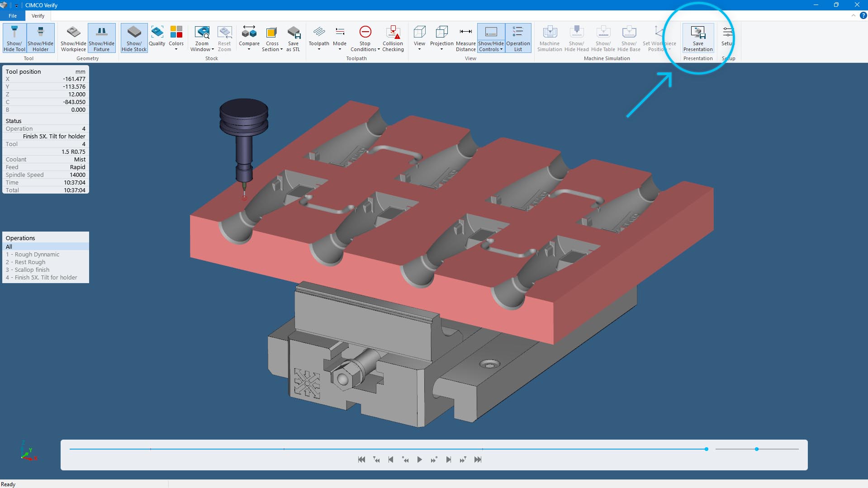This screenshot has height=488, width=868.
Task: Switch to the Verify tab
Action: click(38, 16)
